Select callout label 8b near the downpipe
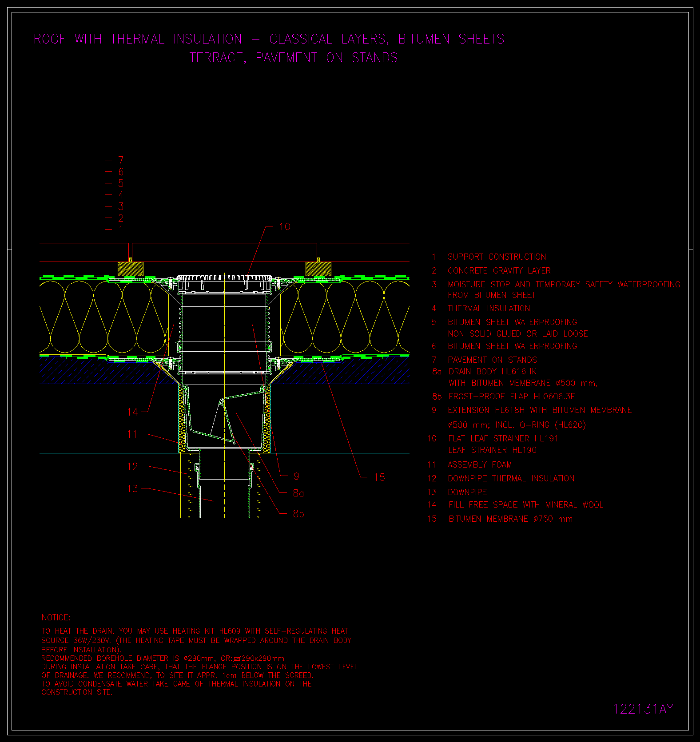This screenshot has height=742, width=700. coord(298,514)
